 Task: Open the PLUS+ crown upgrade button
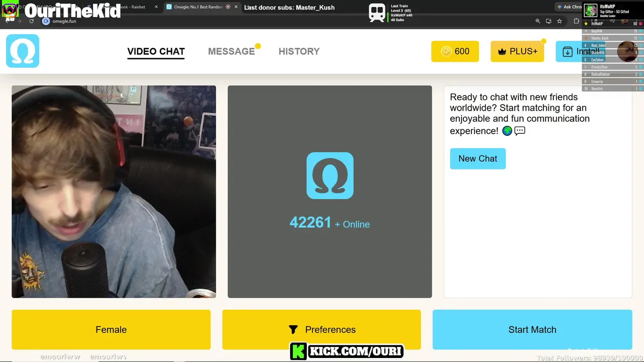[517, 51]
